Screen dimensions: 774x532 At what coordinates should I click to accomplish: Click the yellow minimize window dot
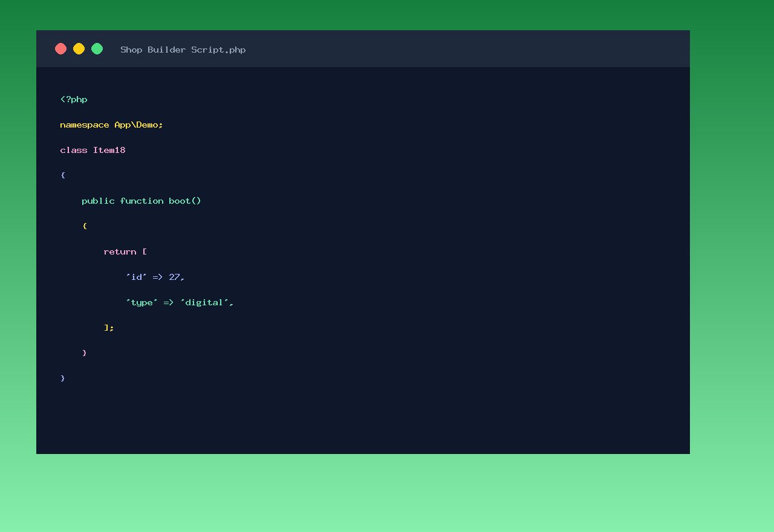point(79,49)
